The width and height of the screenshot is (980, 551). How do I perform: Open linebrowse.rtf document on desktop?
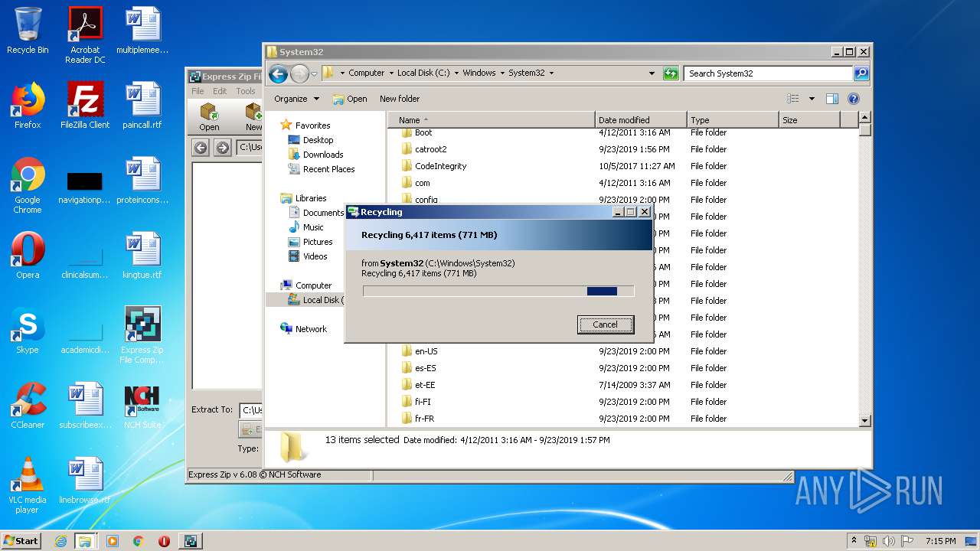(x=85, y=481)
